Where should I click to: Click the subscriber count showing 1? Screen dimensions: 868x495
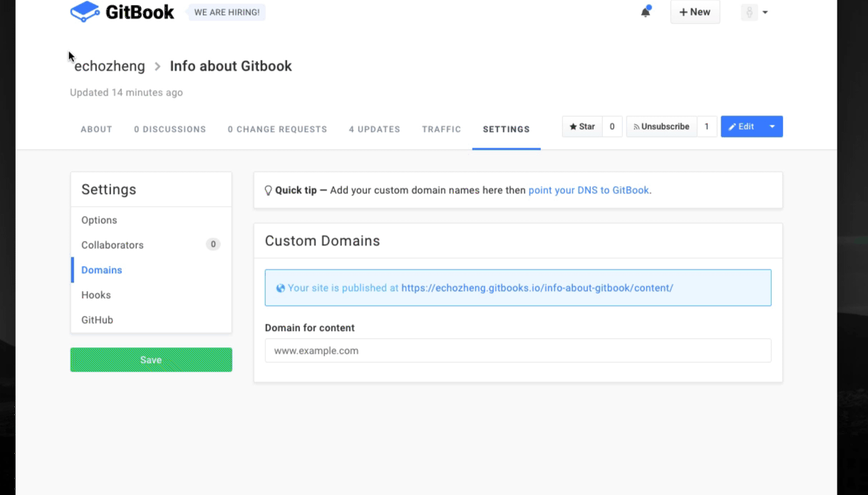click(707, 126)
